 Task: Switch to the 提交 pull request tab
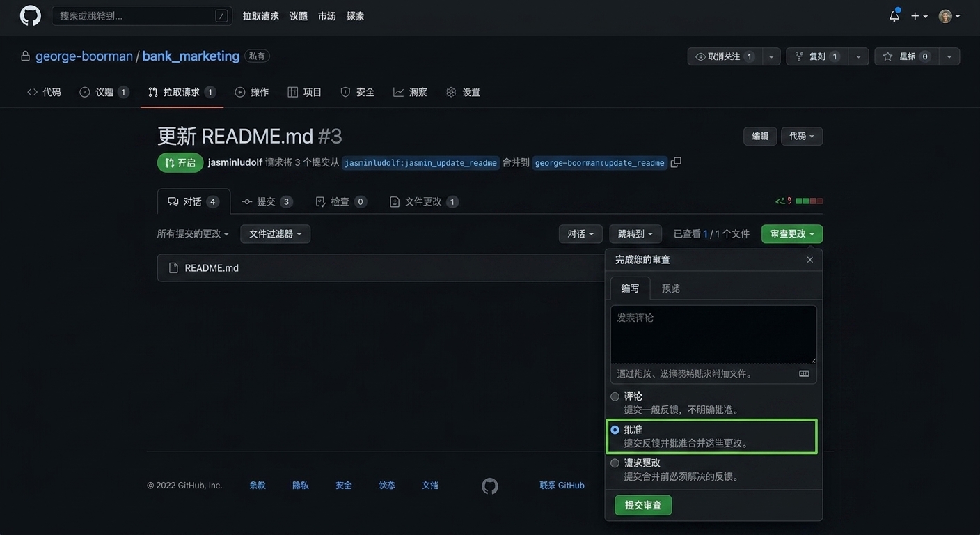[x=267, y=201]
